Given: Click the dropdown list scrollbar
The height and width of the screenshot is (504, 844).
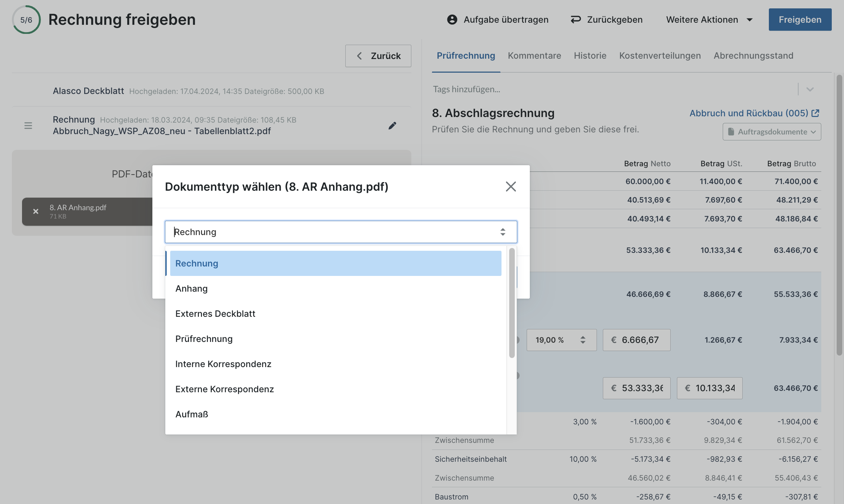Looking at the screenshot, I should 512,303.
